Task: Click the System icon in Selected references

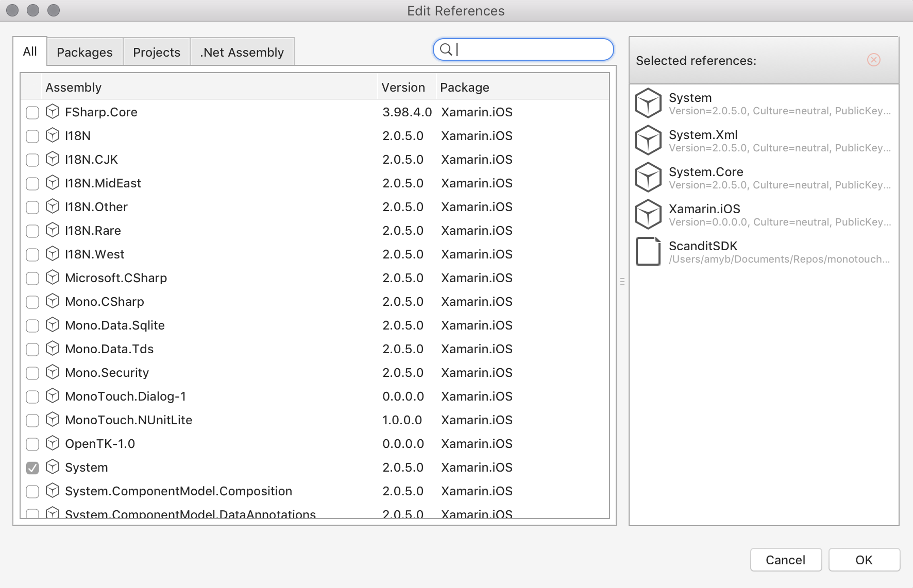Action: click(648, 103)
